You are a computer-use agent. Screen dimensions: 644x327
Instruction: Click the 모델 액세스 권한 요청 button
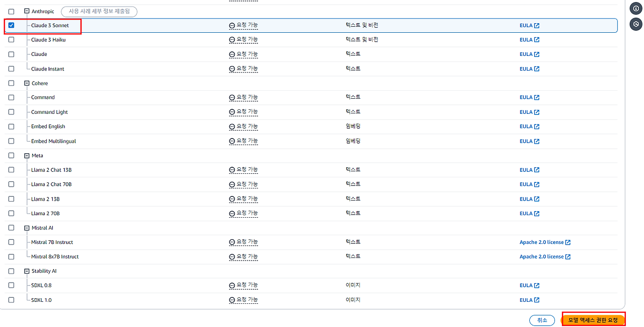click(593, 320)
